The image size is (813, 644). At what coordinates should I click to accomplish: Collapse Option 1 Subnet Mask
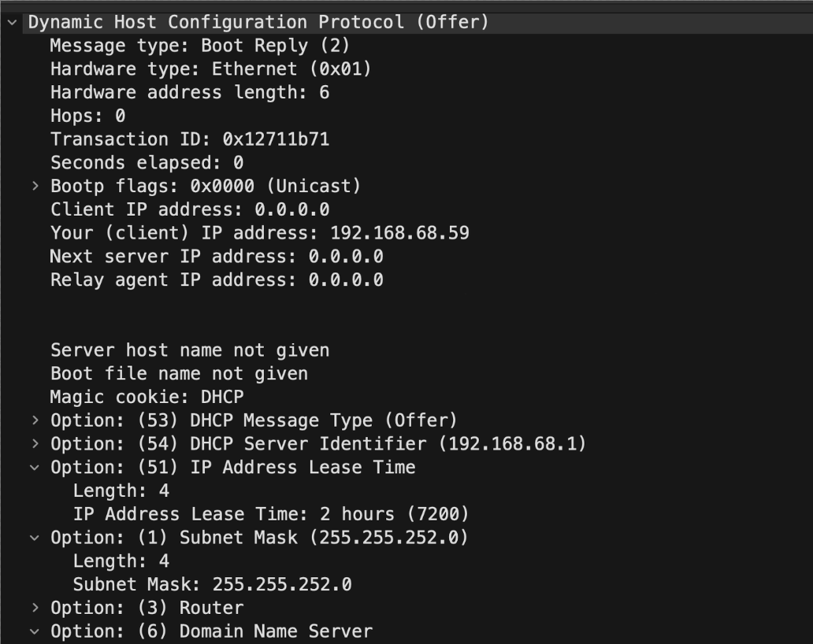click(x=34, y=538)
